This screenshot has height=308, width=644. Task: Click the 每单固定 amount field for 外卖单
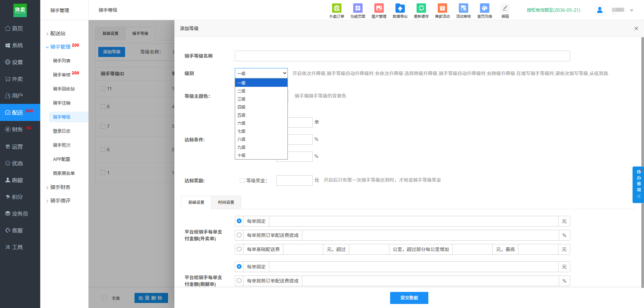point(414,221)
